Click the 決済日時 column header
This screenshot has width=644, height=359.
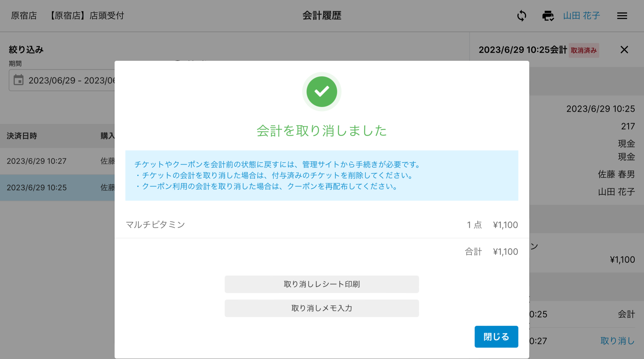[22, 136]
